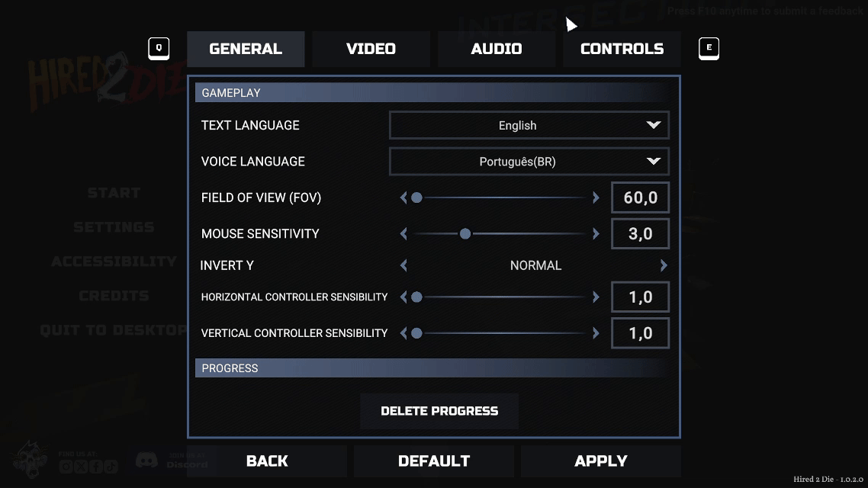Restore settings with the Default button
The height and width of the screenshot is (488, 868).
click(434, 461)
